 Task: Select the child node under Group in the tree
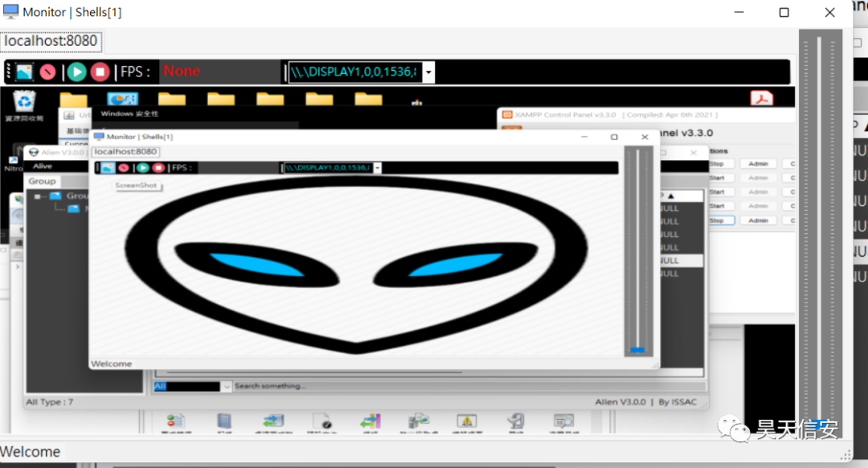[74, 209]
